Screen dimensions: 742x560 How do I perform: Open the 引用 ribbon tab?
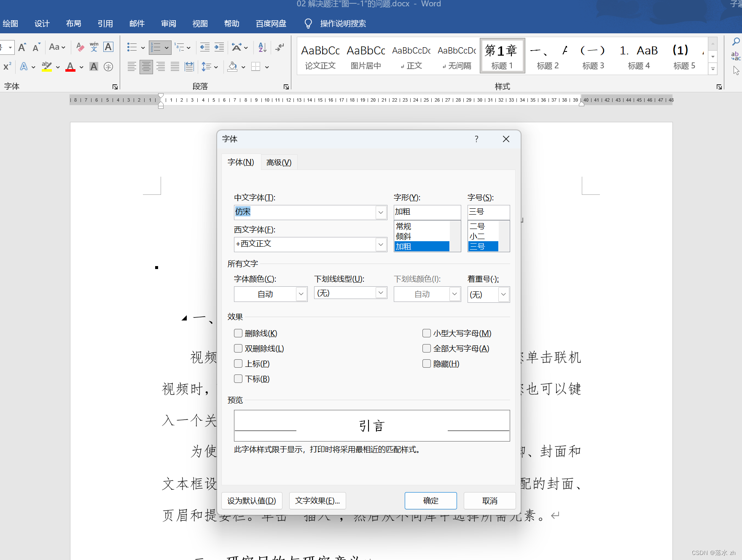click(105, 24)
